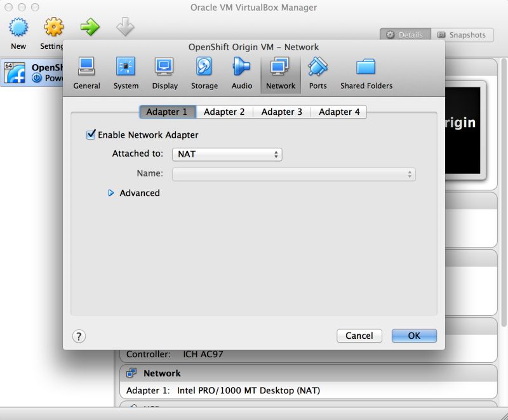508x420 pixels.
Task: Click the New virtual machine icon
Action: coord(18,28)
